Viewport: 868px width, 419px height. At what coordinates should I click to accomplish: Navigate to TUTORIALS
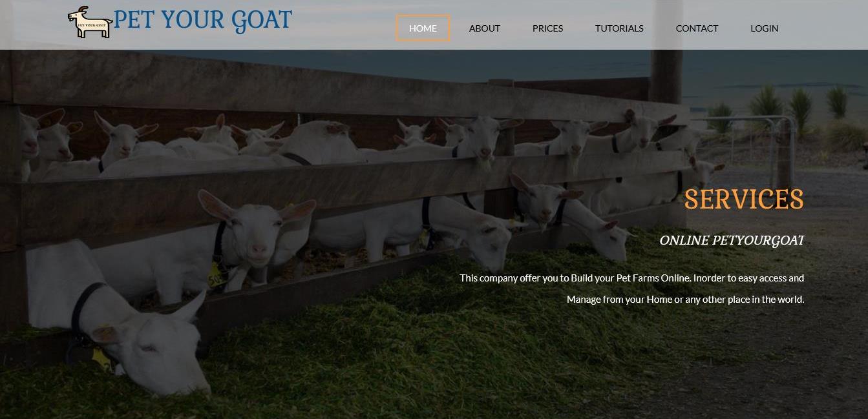point(619,28)
